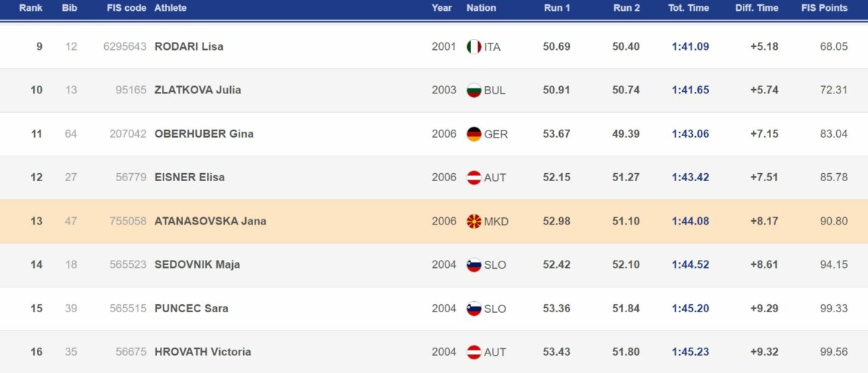Sort by the Rank column header

click(31, 8)
